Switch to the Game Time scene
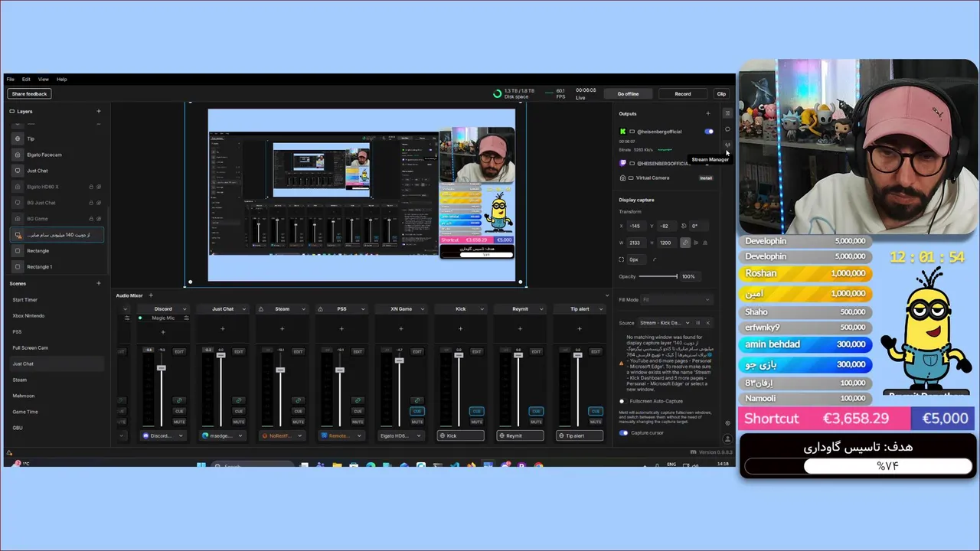Viewport: 980px width, 551px height. [25, 412]
